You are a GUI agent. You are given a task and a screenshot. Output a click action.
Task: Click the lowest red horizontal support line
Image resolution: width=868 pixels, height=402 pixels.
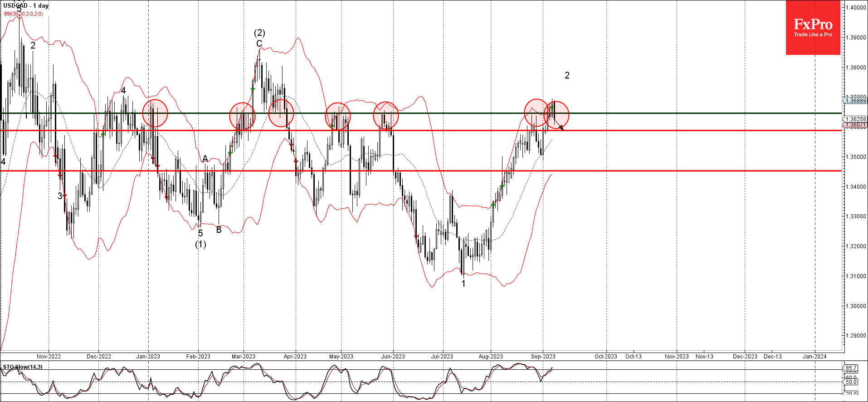pos(421,171)
